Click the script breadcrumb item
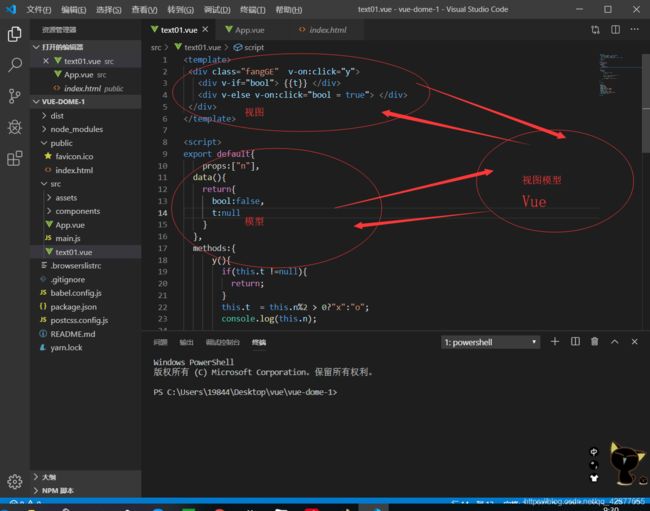This screenshot has height=511, width=650. (249, 47)
